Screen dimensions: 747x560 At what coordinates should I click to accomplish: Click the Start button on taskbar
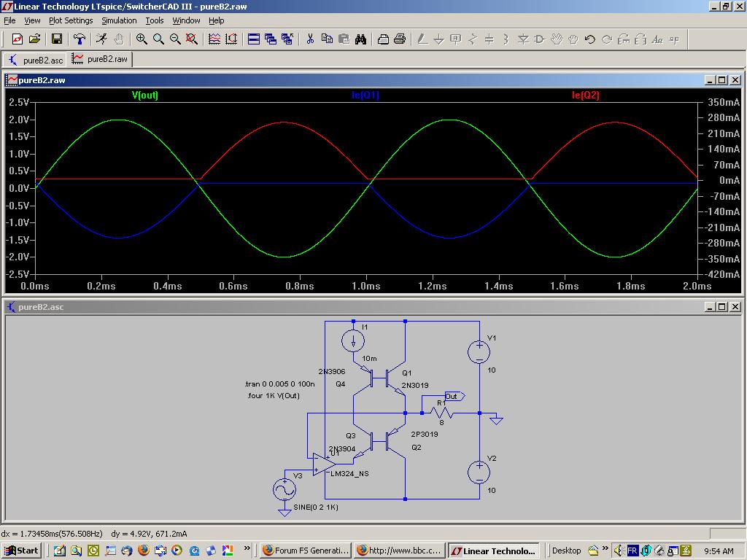21,551
